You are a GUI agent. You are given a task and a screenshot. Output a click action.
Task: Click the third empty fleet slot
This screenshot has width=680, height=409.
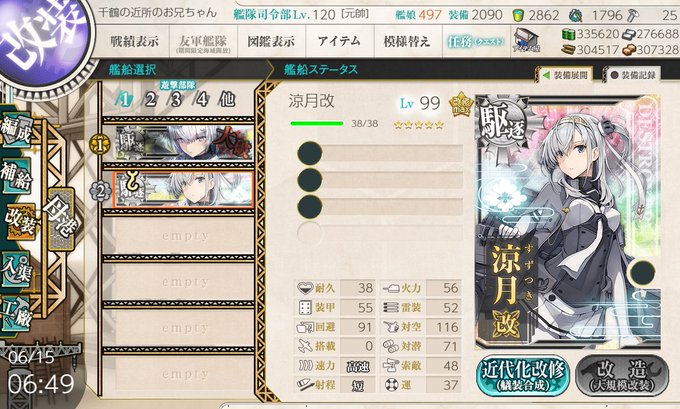tap(180, 328)
